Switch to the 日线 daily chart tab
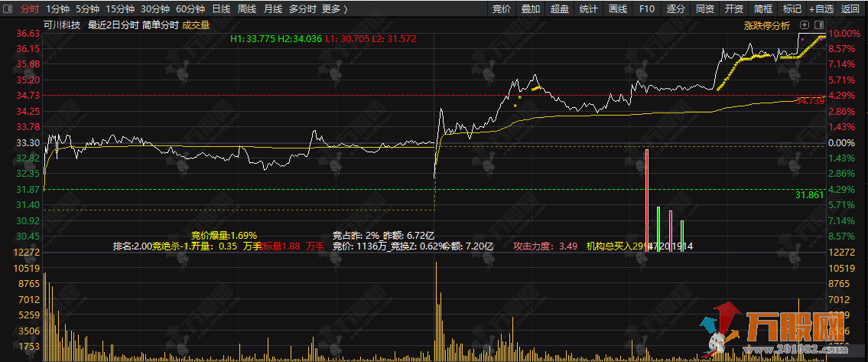868x362 pixels. click(x=221, y=9)
